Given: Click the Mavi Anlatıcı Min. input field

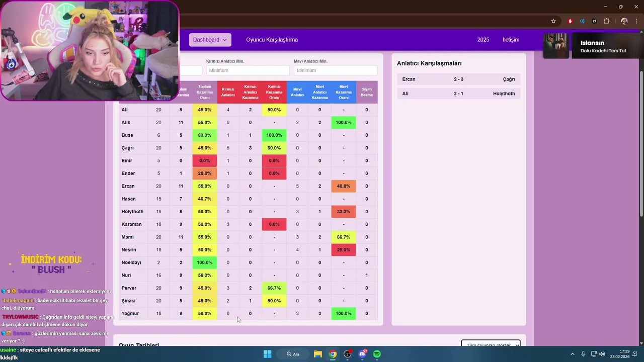Looking at the screenshot, I should (335, 70).
